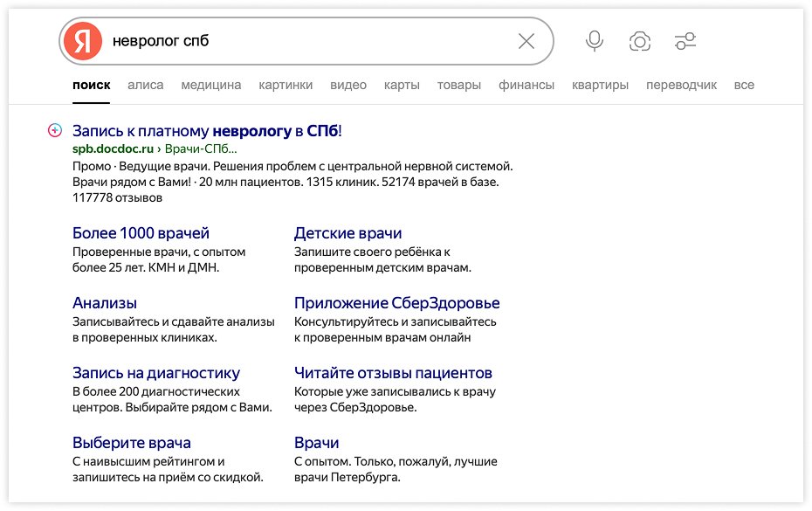Open image search via the camera icon
This screenshot has height=511, width=812.
click(640, 40)
